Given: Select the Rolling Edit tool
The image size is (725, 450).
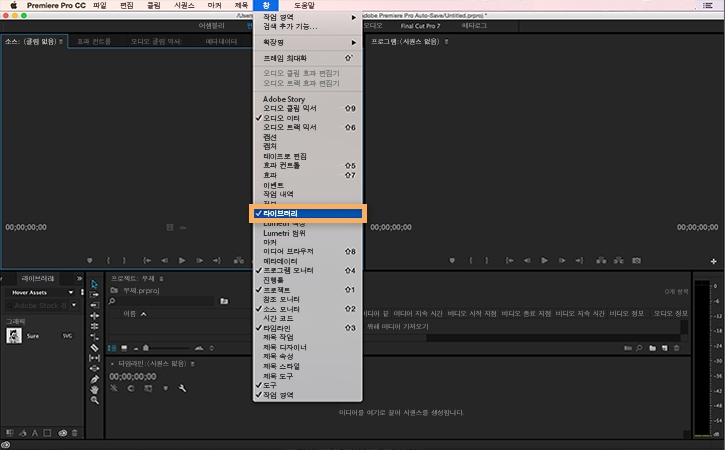Looking at the screenshot, I should 94,316.
